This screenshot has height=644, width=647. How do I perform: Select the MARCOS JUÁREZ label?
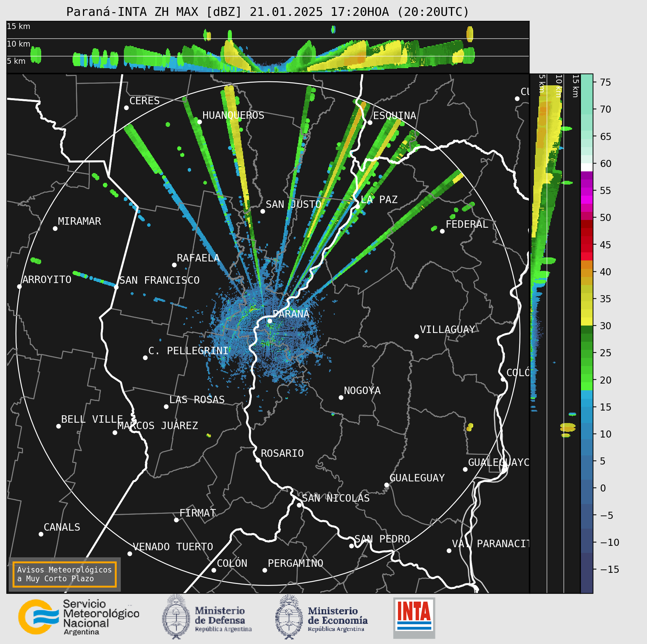tap(158, 425)
